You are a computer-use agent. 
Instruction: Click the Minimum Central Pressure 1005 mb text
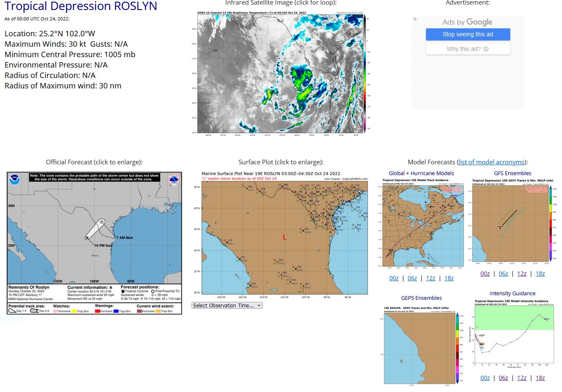(70, 54)
